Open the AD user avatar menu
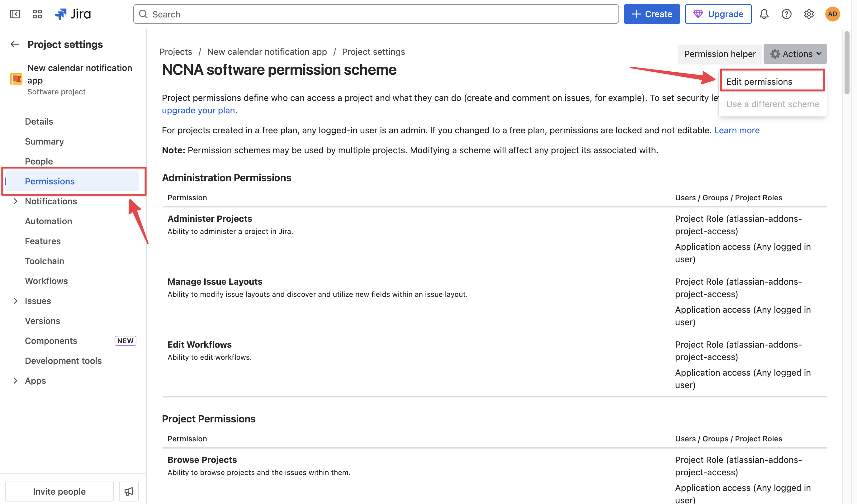 [832, 14]
